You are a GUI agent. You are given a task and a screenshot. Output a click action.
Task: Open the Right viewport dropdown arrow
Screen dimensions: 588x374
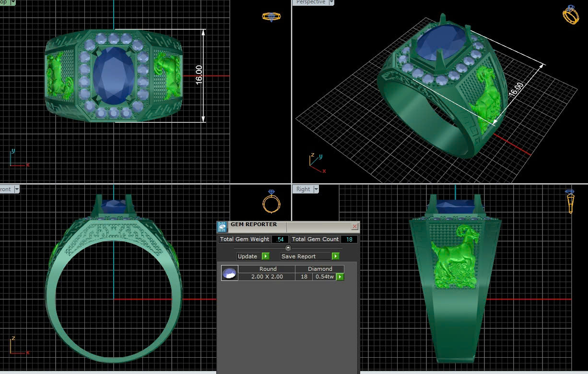(x=316, y=189)
